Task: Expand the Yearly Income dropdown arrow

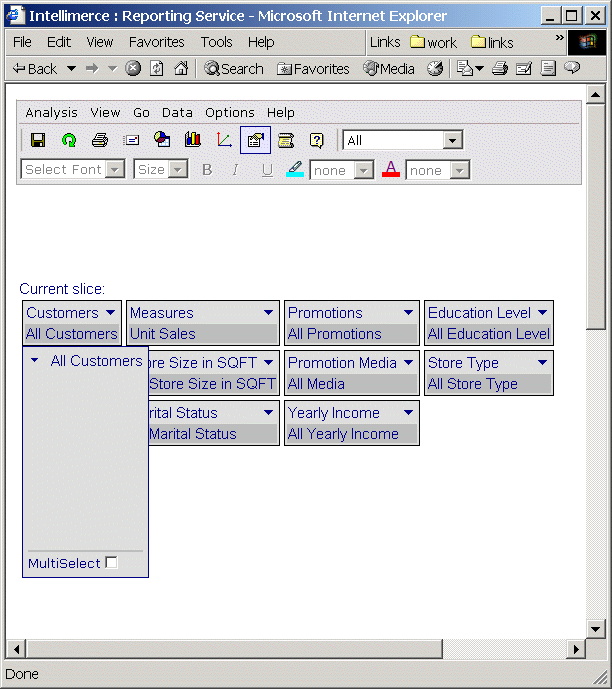Action: coord(408,413)
